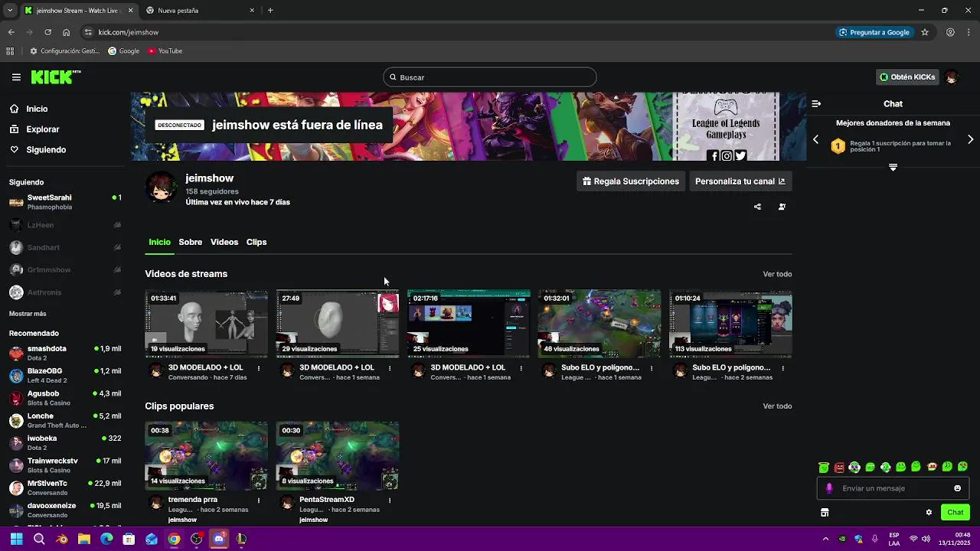
Task: Open the share channel icon
Action: [757, 207]
